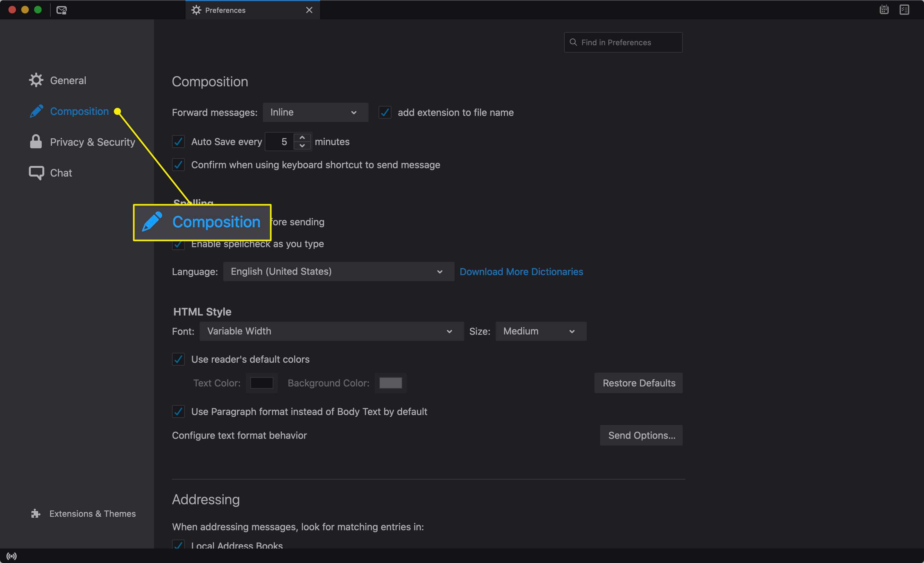This screenshot has height=563, width=924.
Task: Open the Language selection dropdown
Action: (337, 271)
